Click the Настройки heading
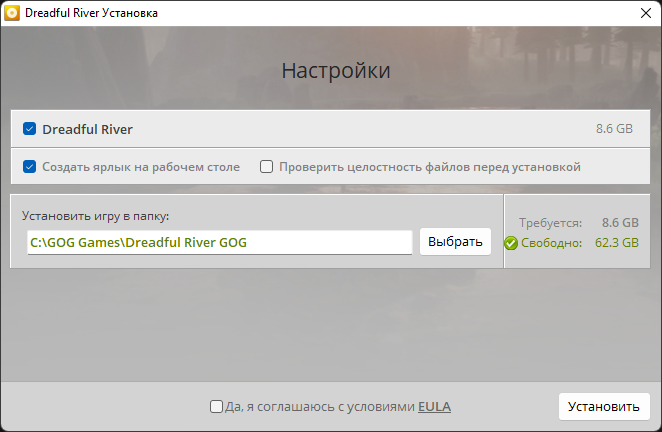Image resolution: width=662 pixels, height=432 pixels. [336, 71]
